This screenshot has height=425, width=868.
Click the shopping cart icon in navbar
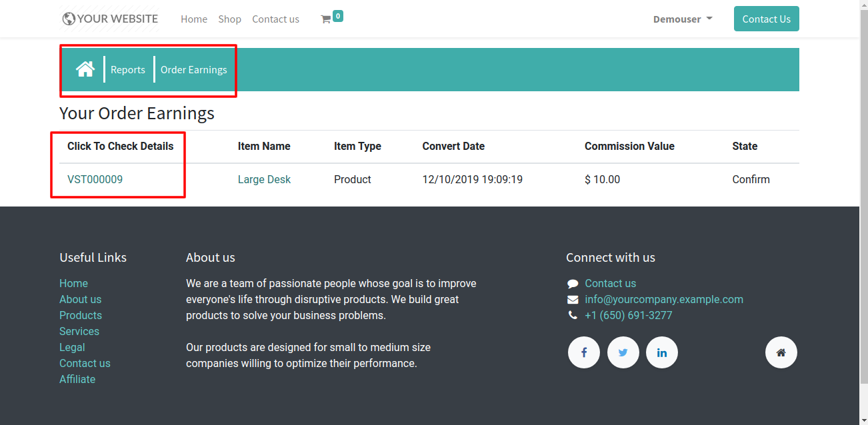coord(326,19)
